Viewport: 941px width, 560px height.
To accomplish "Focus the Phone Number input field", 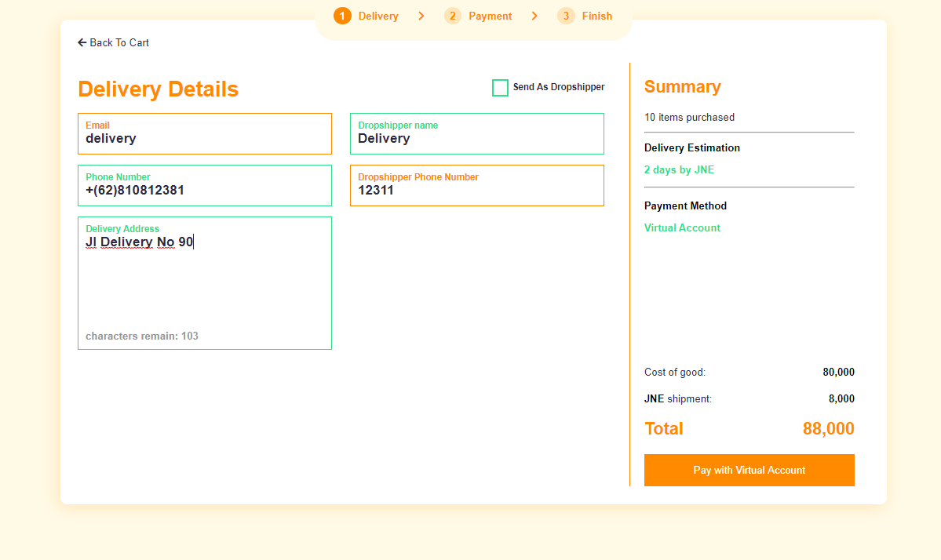I will tap(205, 185).
